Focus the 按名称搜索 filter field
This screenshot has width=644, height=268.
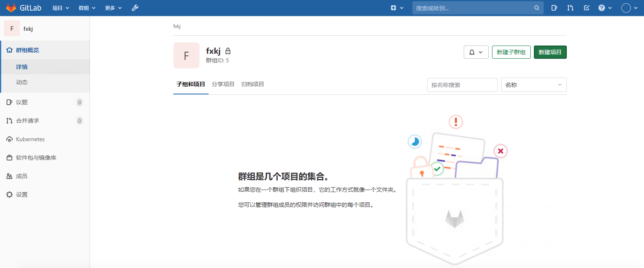click(462, 85)
